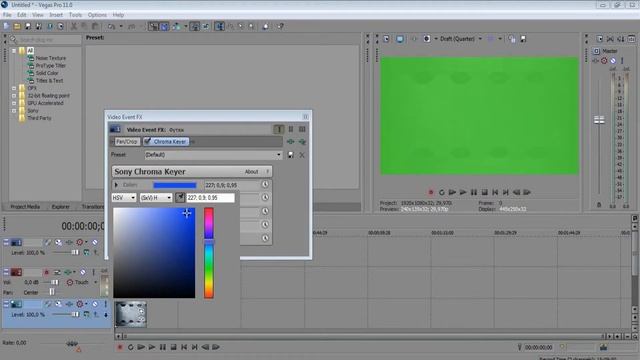The width and height of the screenshot is (640, 360).
Task: Click the About button in Chroma Keyer
Action: point(251,172)
